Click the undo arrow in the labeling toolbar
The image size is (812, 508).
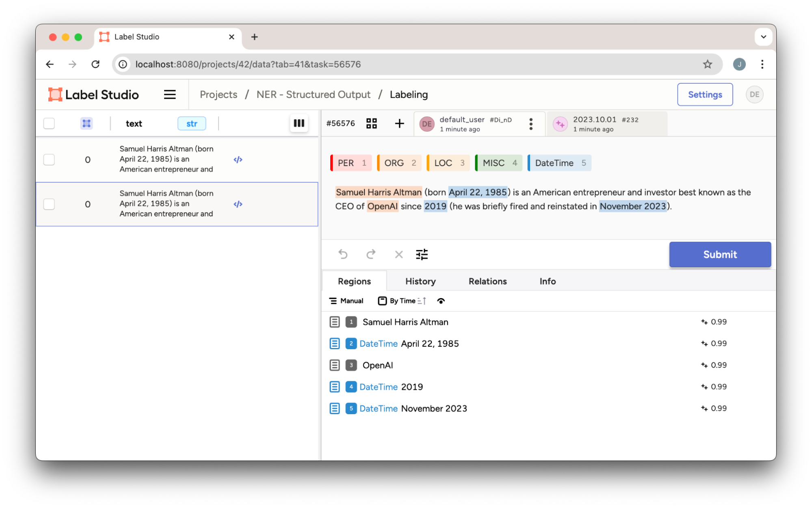[x=343, y=254]
